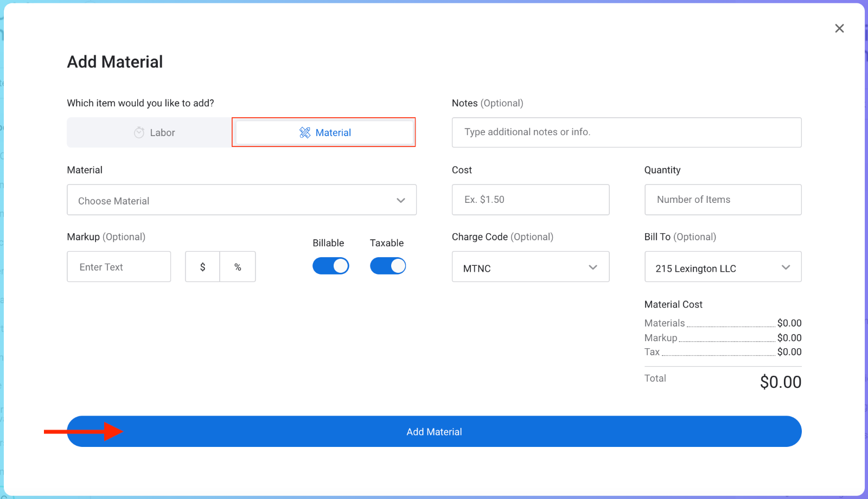Close the Add Material dialog
The width and height of the screenshot is (868, 499).
(x=839, y=28)
